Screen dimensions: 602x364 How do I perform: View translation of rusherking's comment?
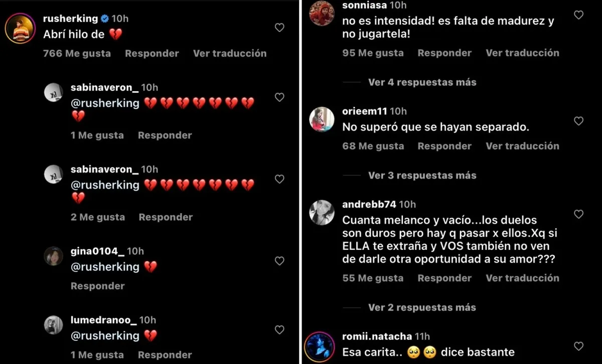click(x=230, y=53)
